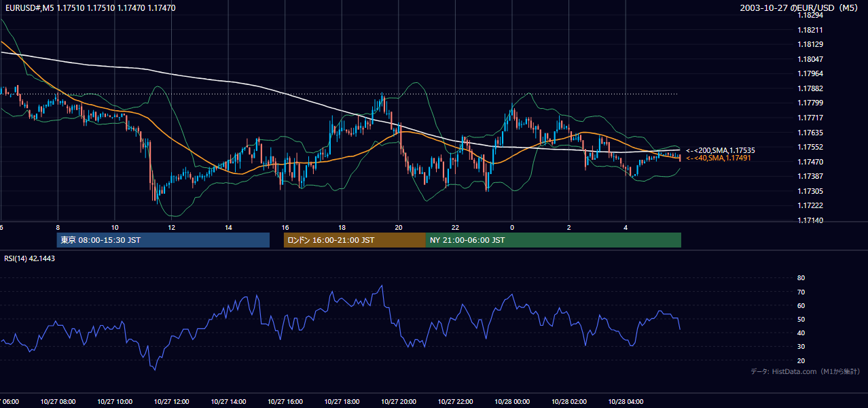Select the Tokyo 08:00-15:30 JST session bar
Viewport: 868px width, 408px height.
163,240
